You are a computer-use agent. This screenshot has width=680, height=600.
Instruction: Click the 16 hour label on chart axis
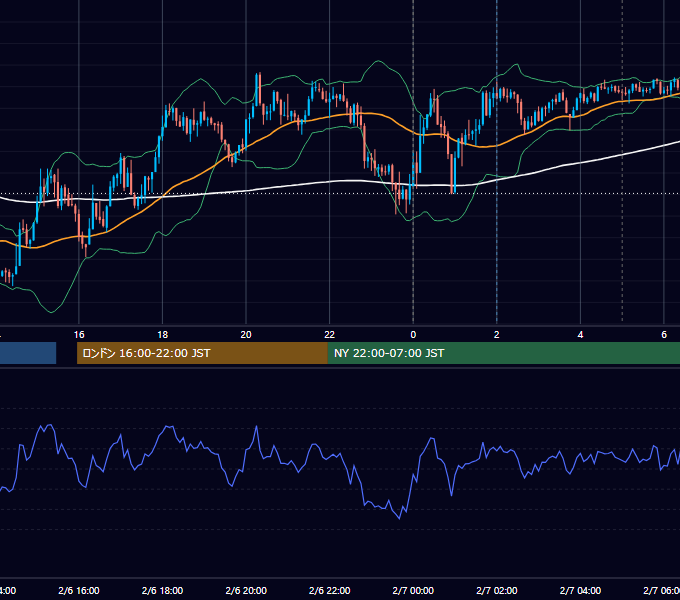(79, 335)
